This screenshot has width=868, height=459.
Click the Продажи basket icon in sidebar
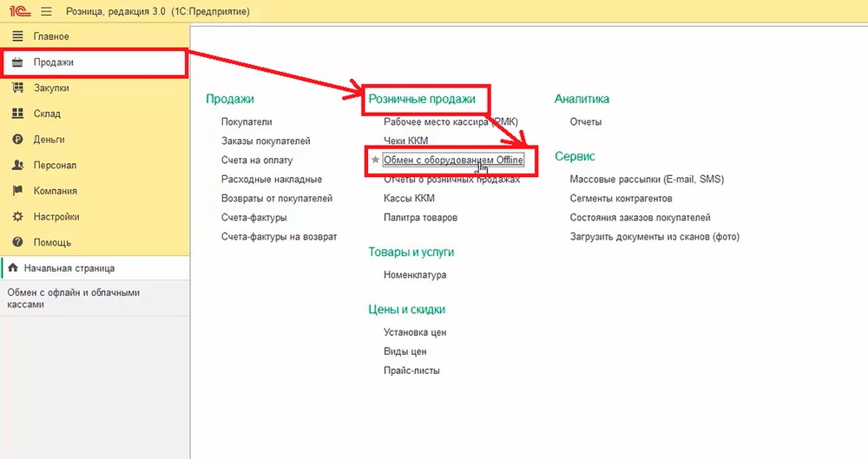(x=16, y=62)
